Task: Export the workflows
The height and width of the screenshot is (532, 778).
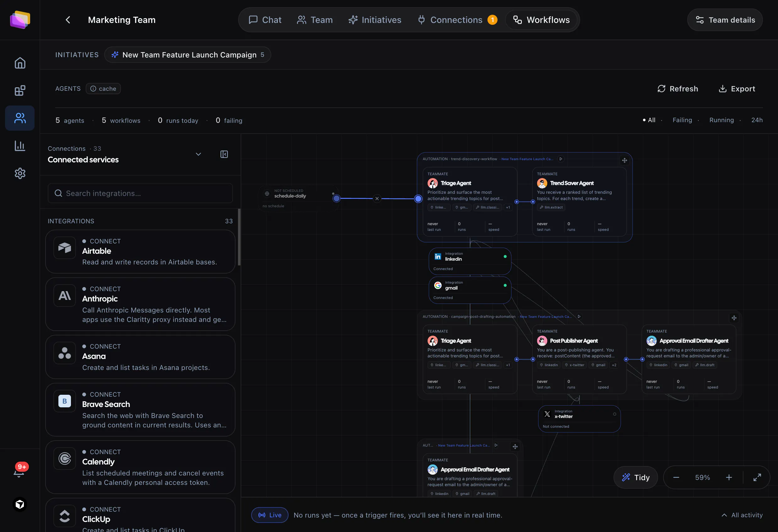Action: click(x=737, y=89)
